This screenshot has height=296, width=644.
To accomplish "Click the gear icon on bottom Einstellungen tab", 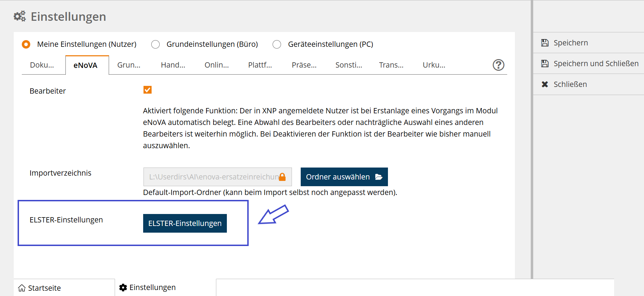I will coord(123,288).
